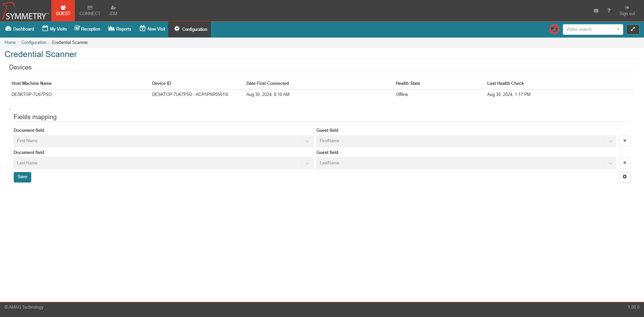Click the Dashboard gauge icon
644x317 pixels.
(8, 29)
